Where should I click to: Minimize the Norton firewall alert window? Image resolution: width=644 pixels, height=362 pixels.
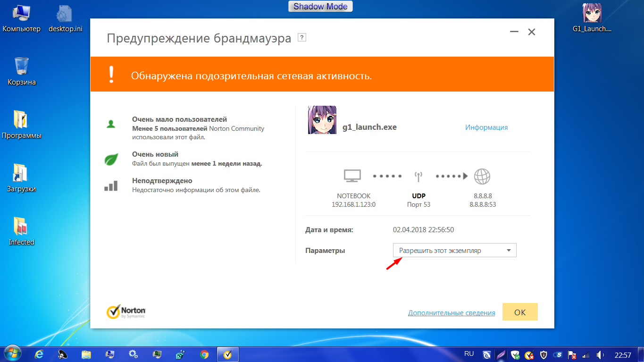click(514, 32)
